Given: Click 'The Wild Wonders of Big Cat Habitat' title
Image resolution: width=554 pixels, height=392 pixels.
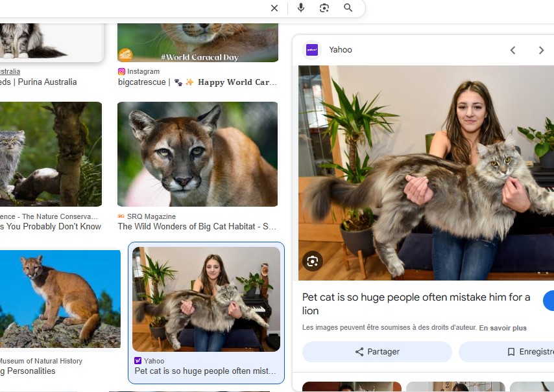Looking at the screenshot, I should coord(197,227).
